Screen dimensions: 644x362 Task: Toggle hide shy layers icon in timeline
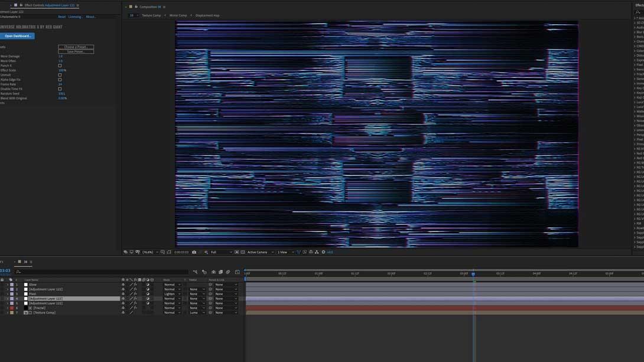click(x=213, y=272)
